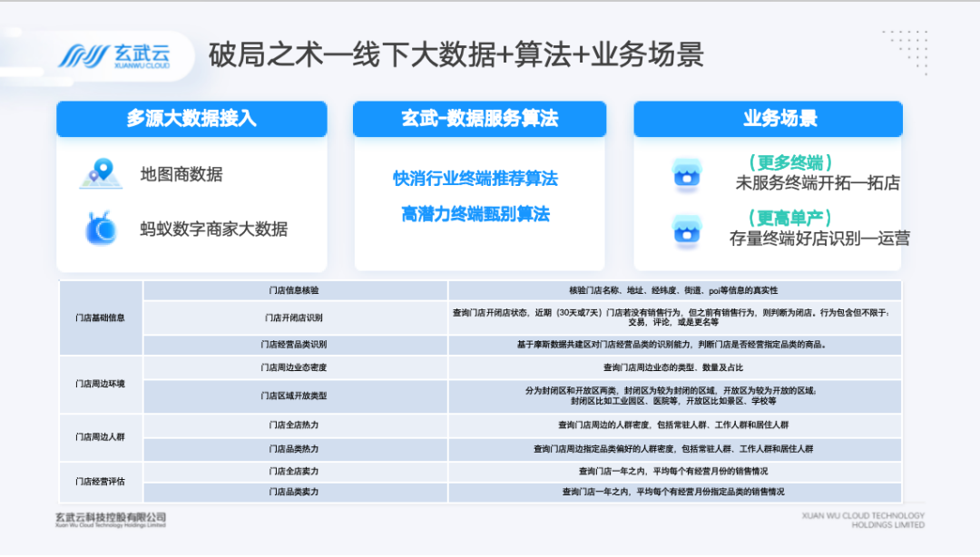Click the 高潜力终端甄别算法 text
980x557 pixels.
coord(475,214)
